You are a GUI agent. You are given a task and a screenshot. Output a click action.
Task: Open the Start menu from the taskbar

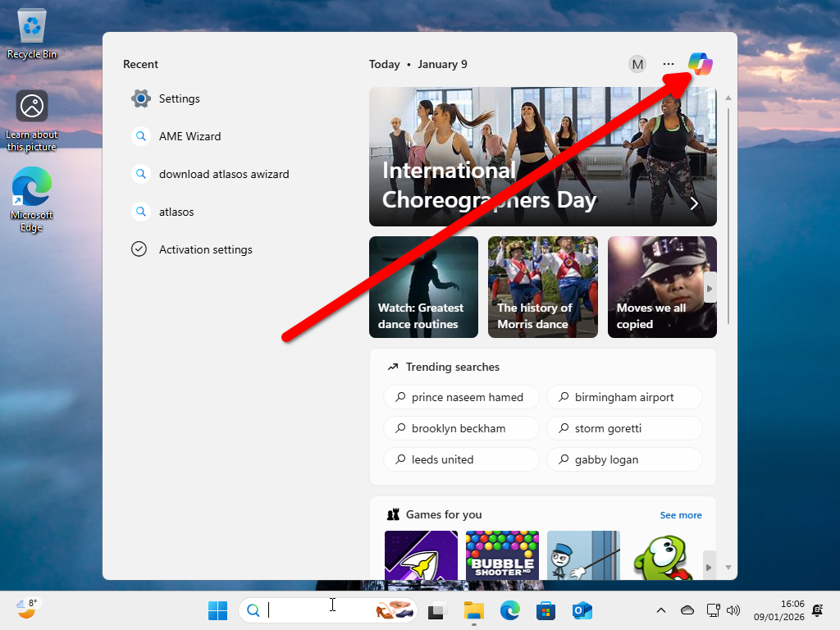coord(217,610)
